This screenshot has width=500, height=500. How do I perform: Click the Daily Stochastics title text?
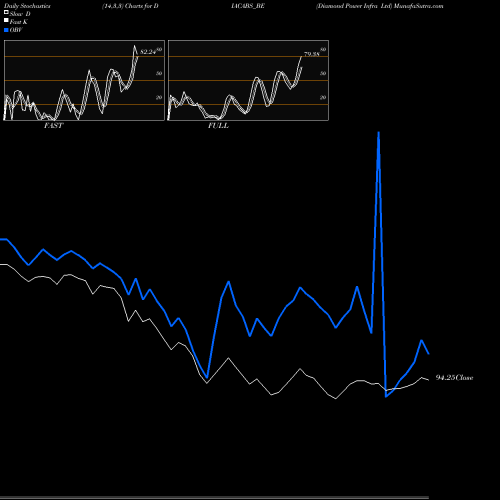coord(27,6)
